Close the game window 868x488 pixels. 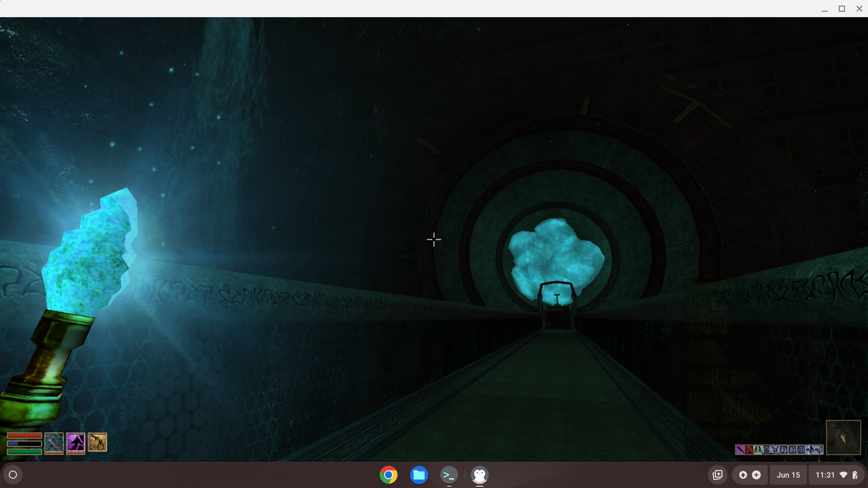859,9
